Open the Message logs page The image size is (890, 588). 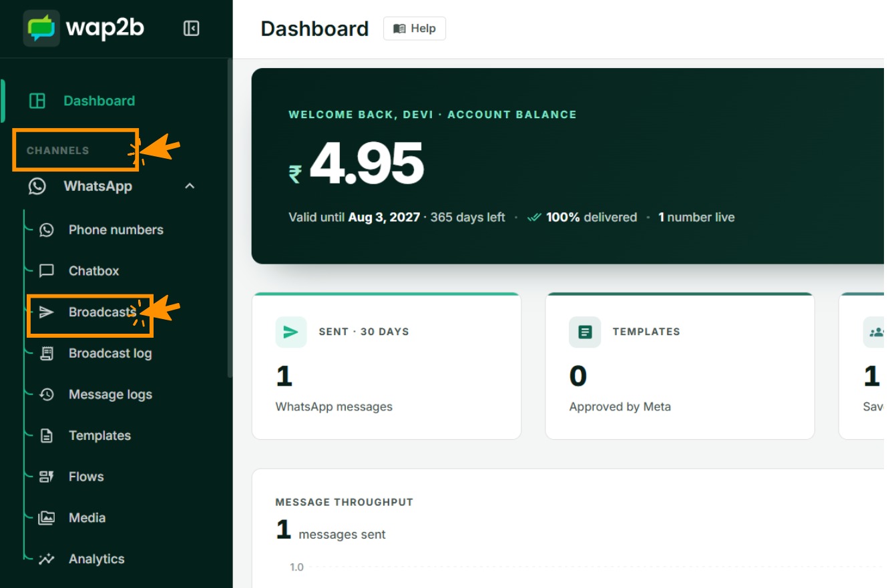click(110, 394)
